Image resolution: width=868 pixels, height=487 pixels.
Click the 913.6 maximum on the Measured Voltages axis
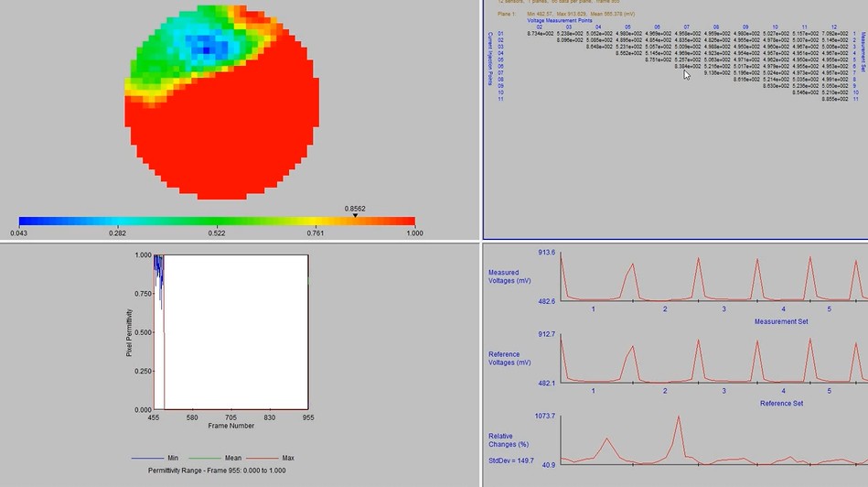pyautogui.click(x=546, y=253)
